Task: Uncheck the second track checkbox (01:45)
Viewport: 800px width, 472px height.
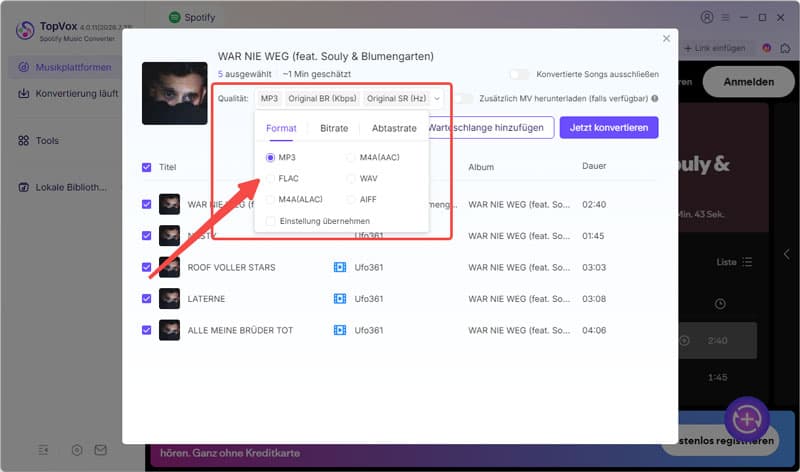Action: tap(146, 236)
